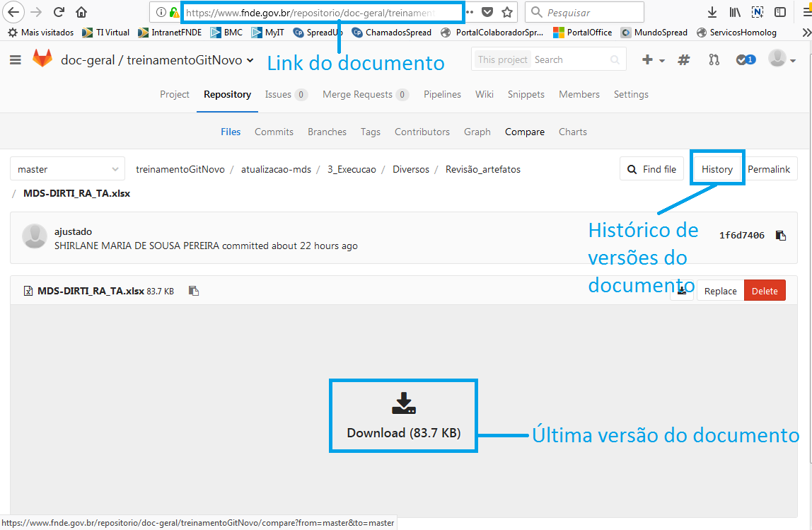
Task: Click the download file icon near Replace
Action: point(681,290)
